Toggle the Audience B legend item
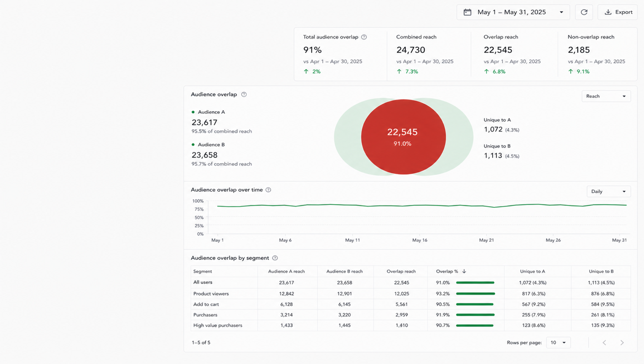The width and height of the screenshot is (644, 364). 208,145
